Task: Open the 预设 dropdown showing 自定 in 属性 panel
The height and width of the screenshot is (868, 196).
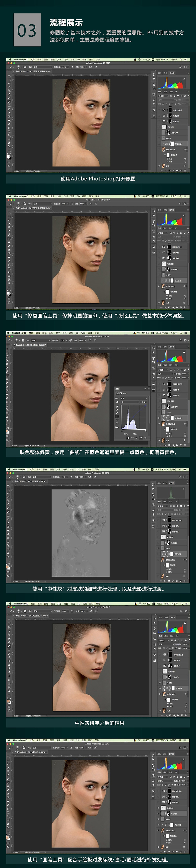Action: (x=133, y=398)
